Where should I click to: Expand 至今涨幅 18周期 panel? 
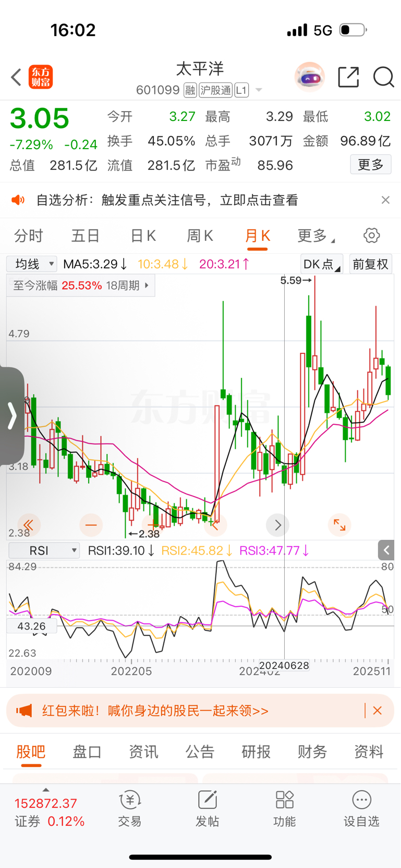(x=81, y=286)
